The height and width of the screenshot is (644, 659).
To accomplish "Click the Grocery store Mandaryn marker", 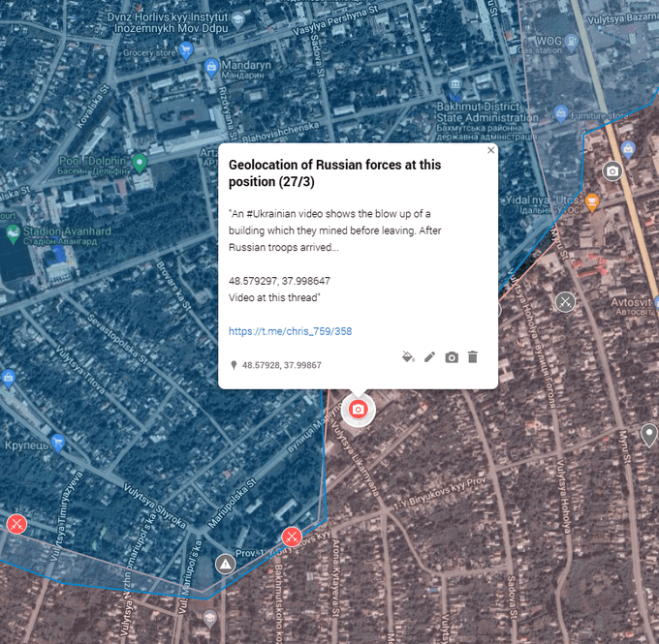I will [212, 67].
